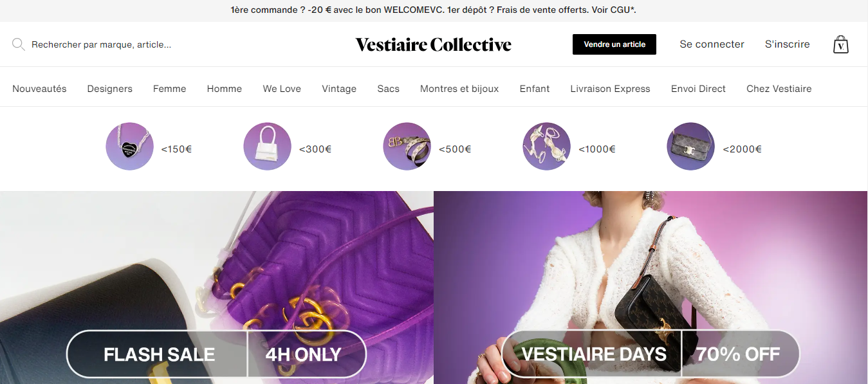The image size is (868, 384).
Task: Open the Vestiaire Days 70% Off banner
Action: (651, 288)
